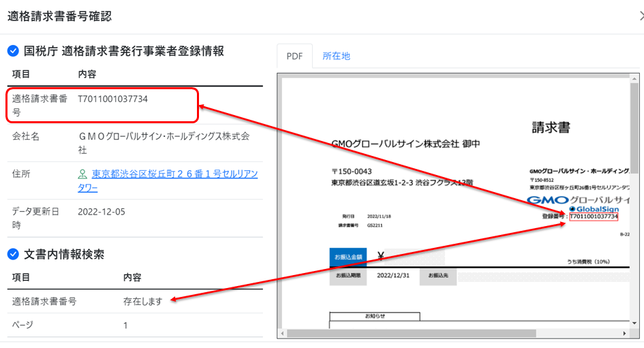
Task: Click the checkmark icon beside 文書内情報検索
Action: coord(13,254)
